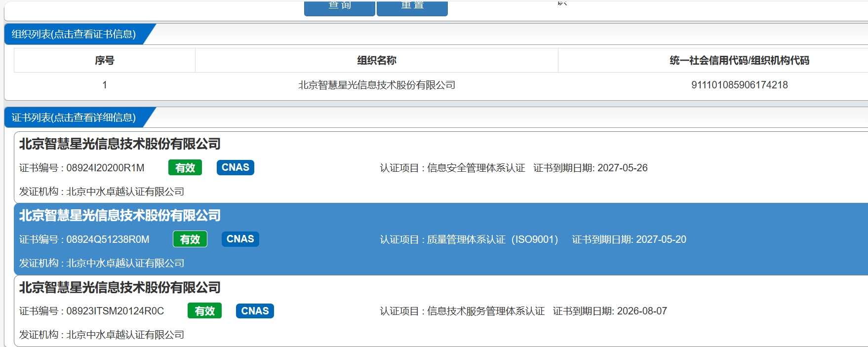Screen dimensions: 868x347
Task: Click row number 1 in the organization table
Action: click(x=105, y=85)
